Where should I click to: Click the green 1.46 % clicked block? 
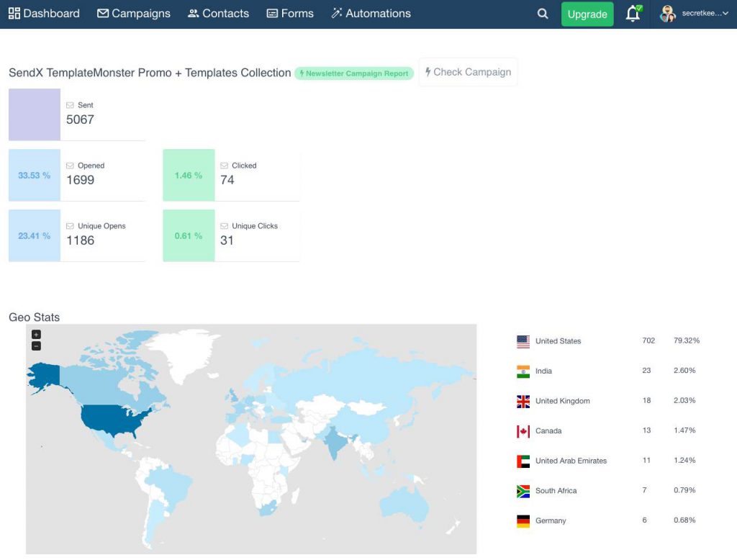(189, 175)
